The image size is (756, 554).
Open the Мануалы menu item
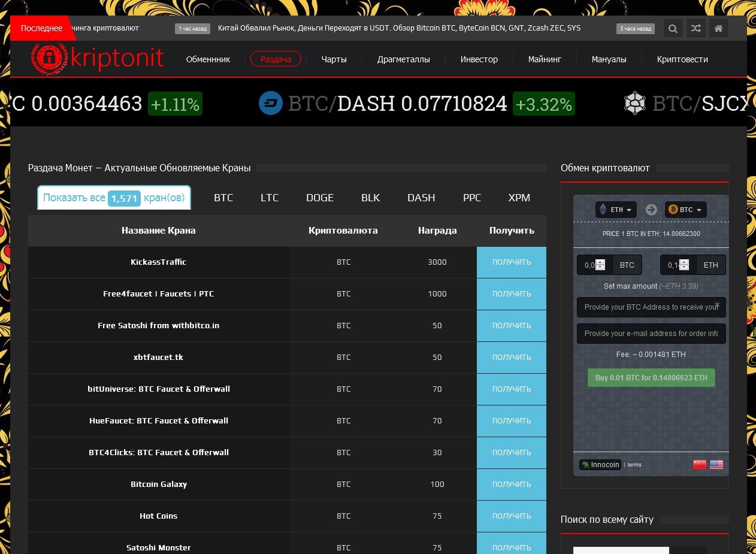click(x=609, y=59)
